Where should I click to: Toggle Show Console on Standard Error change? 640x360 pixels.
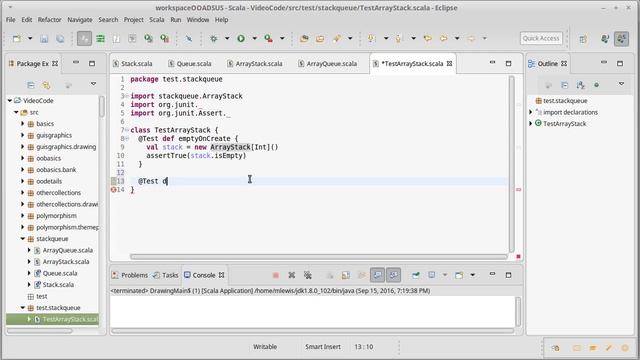pos(393,275)
